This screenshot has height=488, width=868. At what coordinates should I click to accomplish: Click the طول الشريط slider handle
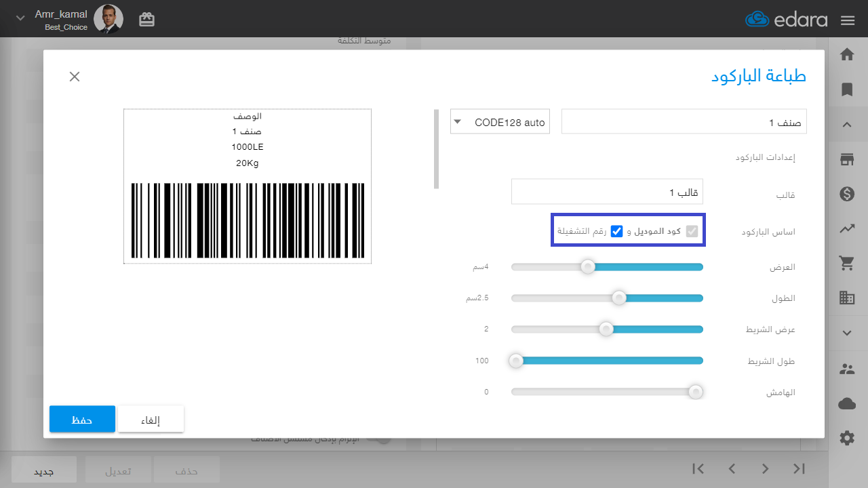click(x=516, y=361)
